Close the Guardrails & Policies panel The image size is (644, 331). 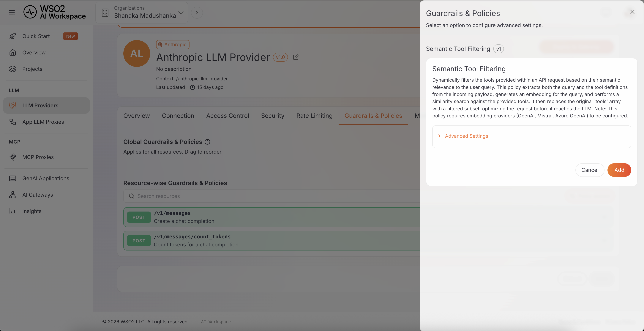[x=632, y=12]
